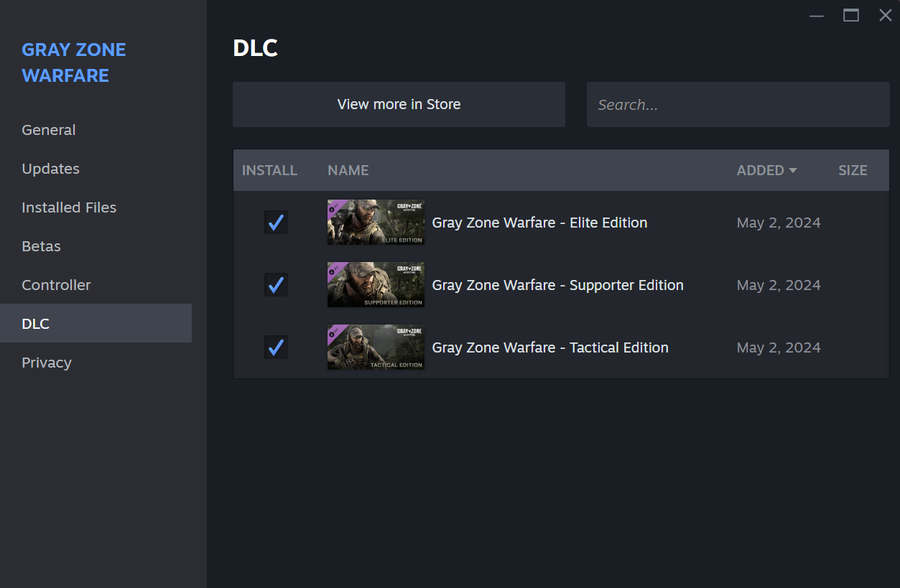Switch to the Updates section
The height and width of the screenshot is (588, 900).
coord(50,169)
